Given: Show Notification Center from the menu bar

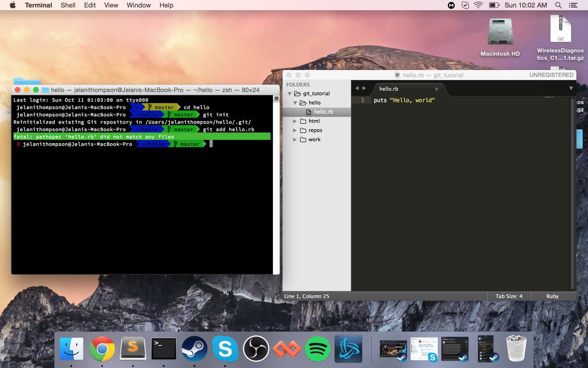Looking at the screenshot, I should (573, 5).
